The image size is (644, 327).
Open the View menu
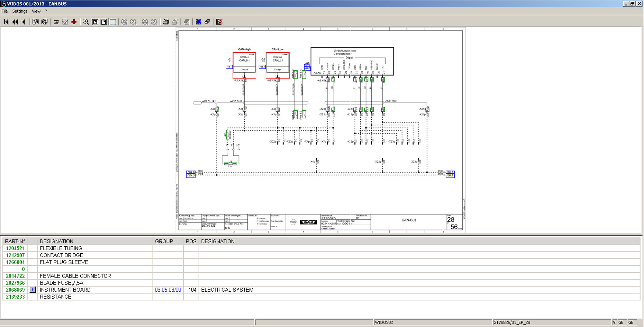click(x=36, y=11)
